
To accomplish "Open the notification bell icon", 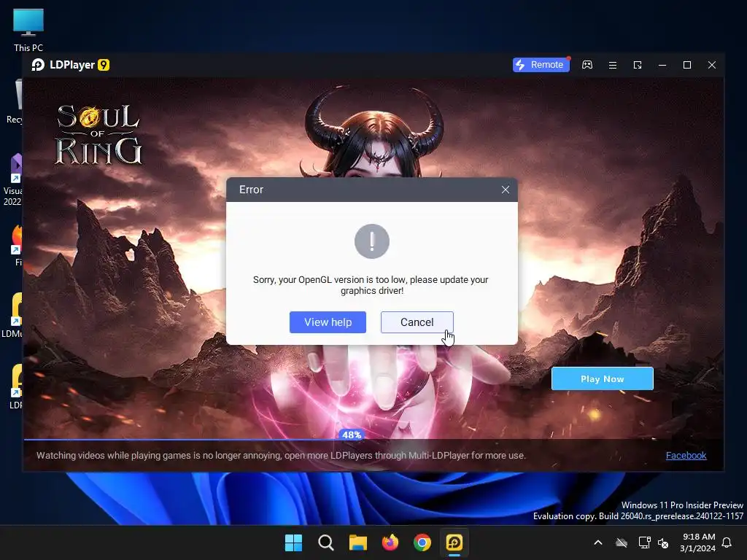I will click(x=727, y=542).
